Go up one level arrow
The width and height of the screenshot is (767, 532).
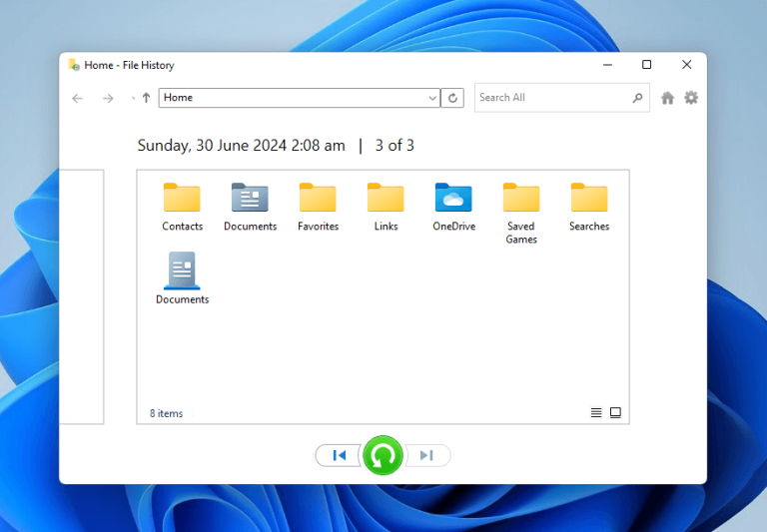146,98
